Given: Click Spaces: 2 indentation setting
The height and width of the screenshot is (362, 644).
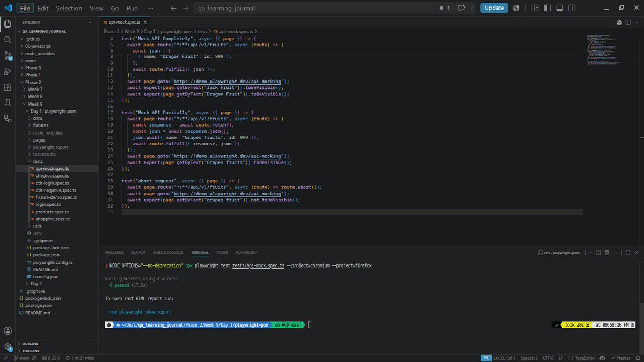Looking at the screenshot, I should tap(529, 358).
